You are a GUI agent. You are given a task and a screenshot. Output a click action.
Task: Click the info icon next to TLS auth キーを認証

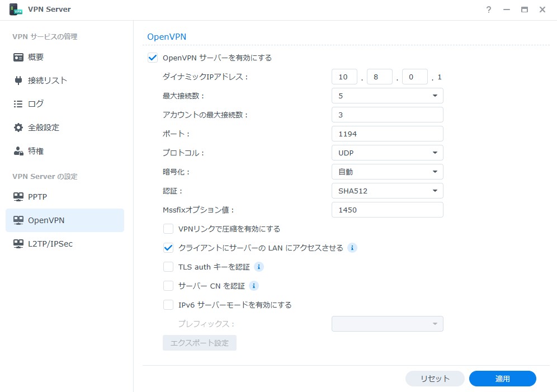click(259, 267)
